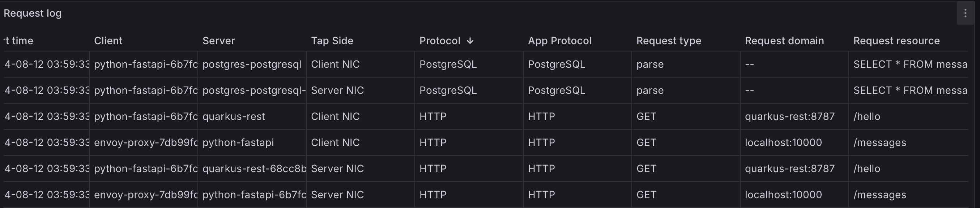
Task: Select the python-fastapi server in the Client NIC row
Action: coord(238,142)
